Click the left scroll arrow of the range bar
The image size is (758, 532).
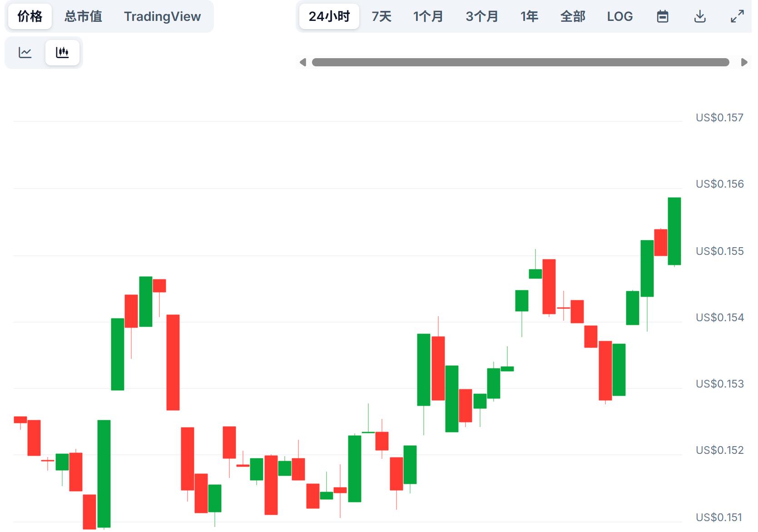pyautogui.click(x=303, y=62)
